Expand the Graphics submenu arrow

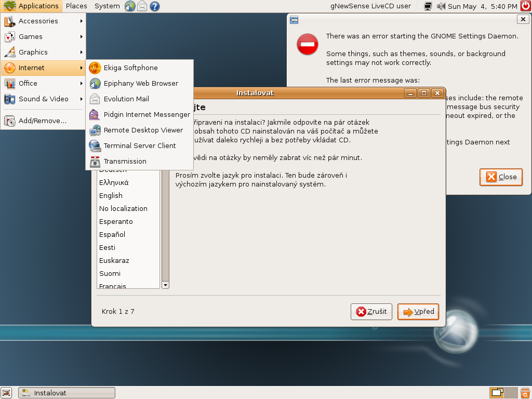pos(82,52)
